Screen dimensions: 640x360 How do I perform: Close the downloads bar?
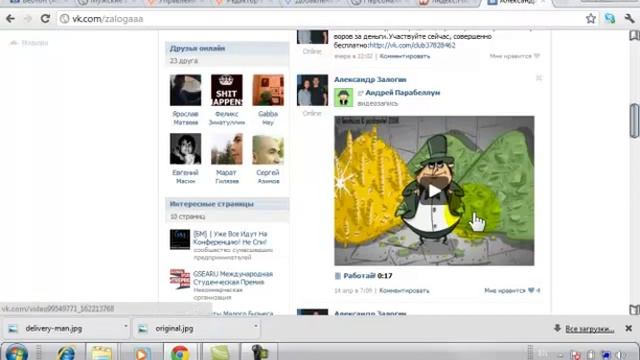pos(629,328)
